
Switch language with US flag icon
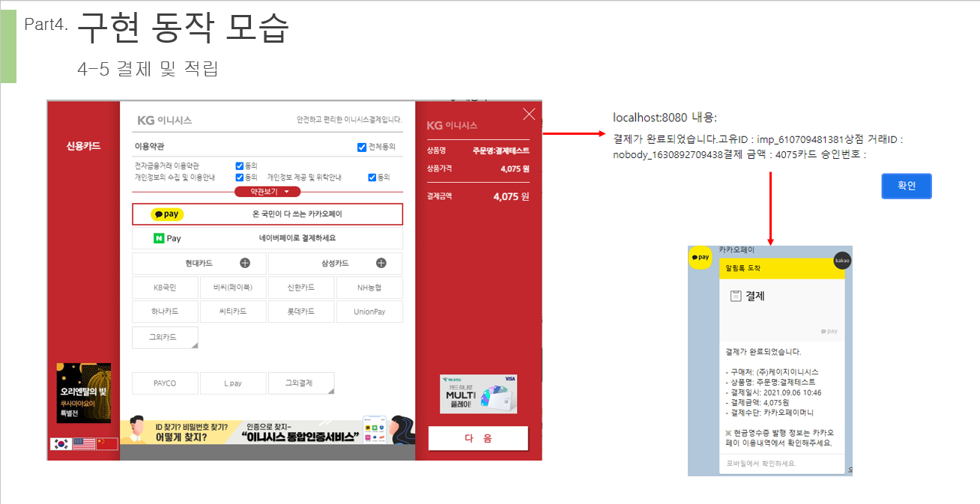[x=84, y=443]
